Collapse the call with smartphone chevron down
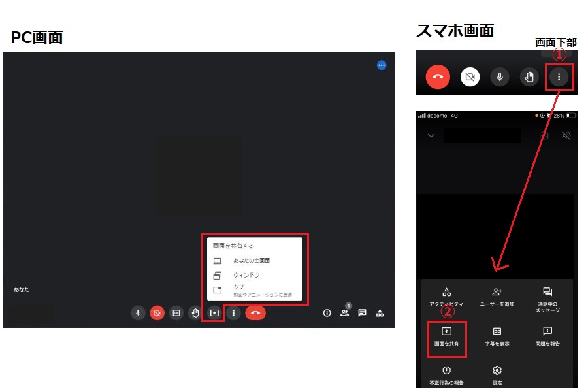This screenshot has height=392, width=588. pyautogui.click(x=431, y=136)
